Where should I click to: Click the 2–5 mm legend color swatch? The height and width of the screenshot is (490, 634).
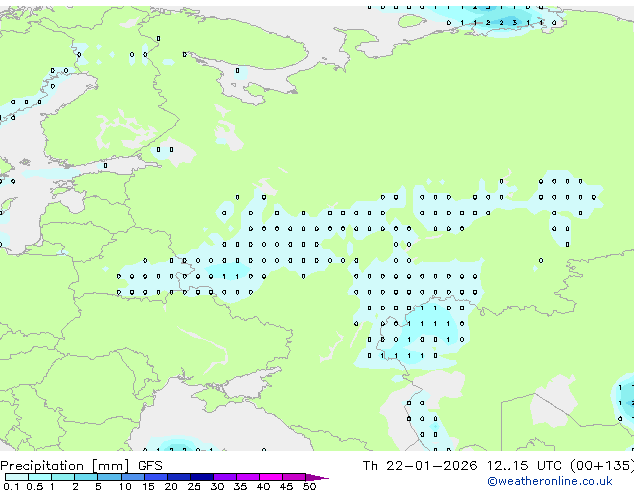coord(86,477)
